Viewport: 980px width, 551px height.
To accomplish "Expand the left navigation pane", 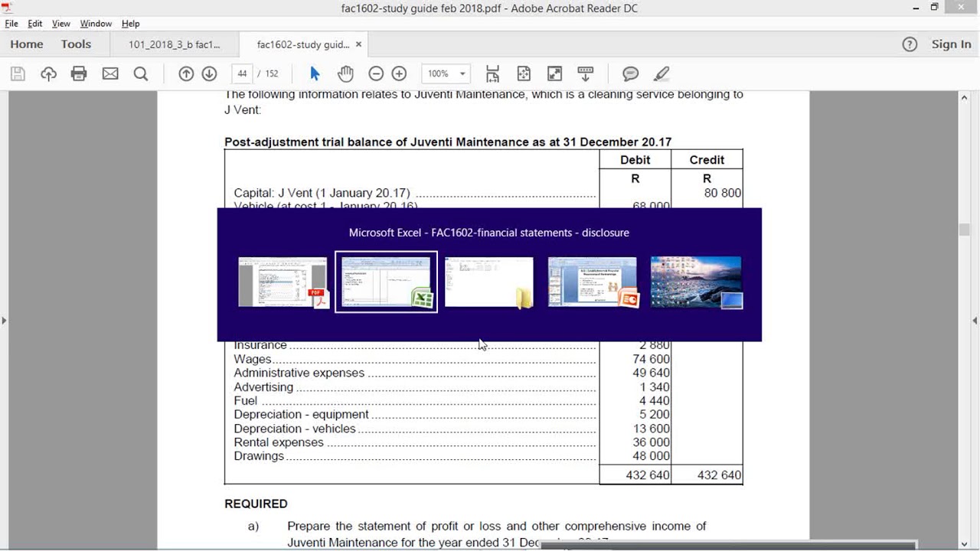I will pos(5,320).
